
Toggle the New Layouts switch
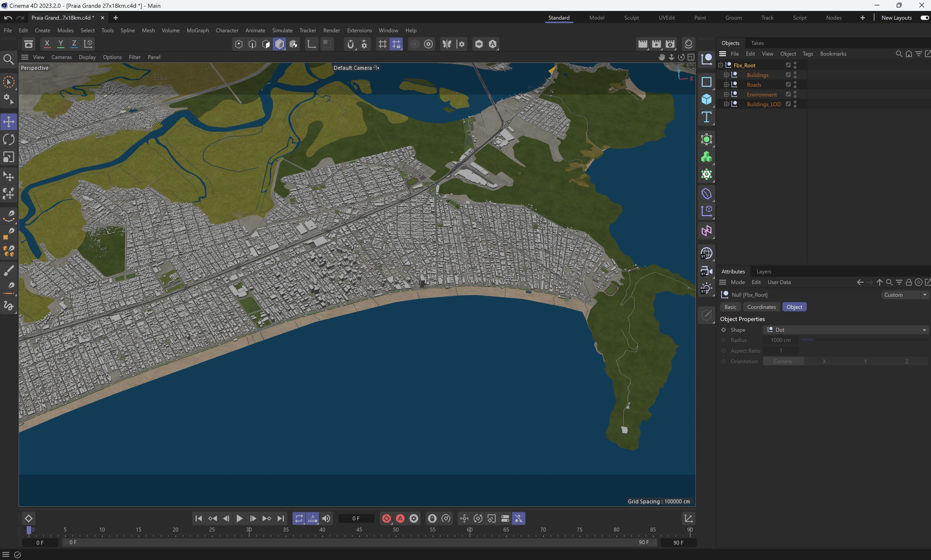point(925,18)
